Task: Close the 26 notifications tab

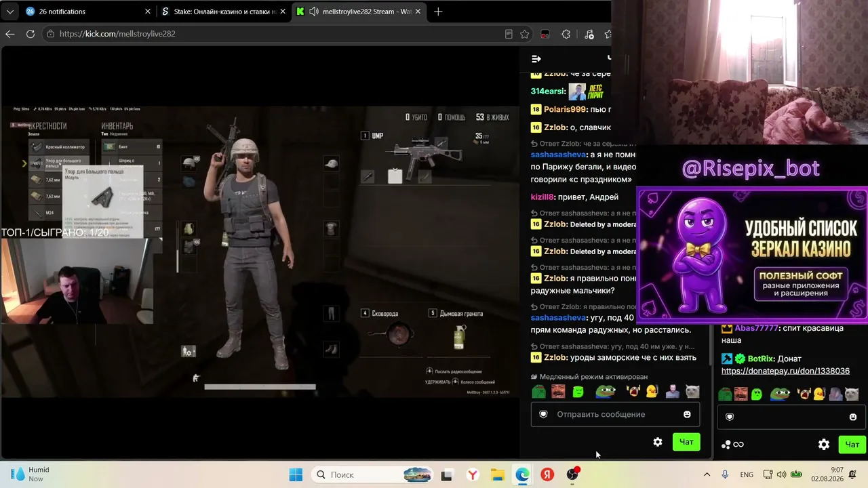Action: 148,12
